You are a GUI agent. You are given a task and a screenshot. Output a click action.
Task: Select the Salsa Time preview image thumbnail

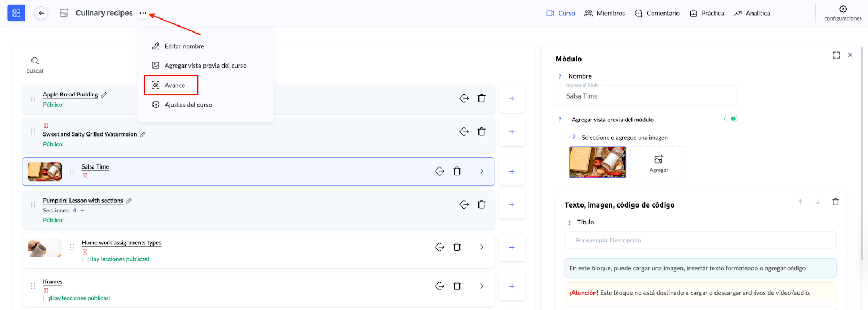(x=597, y=163)
